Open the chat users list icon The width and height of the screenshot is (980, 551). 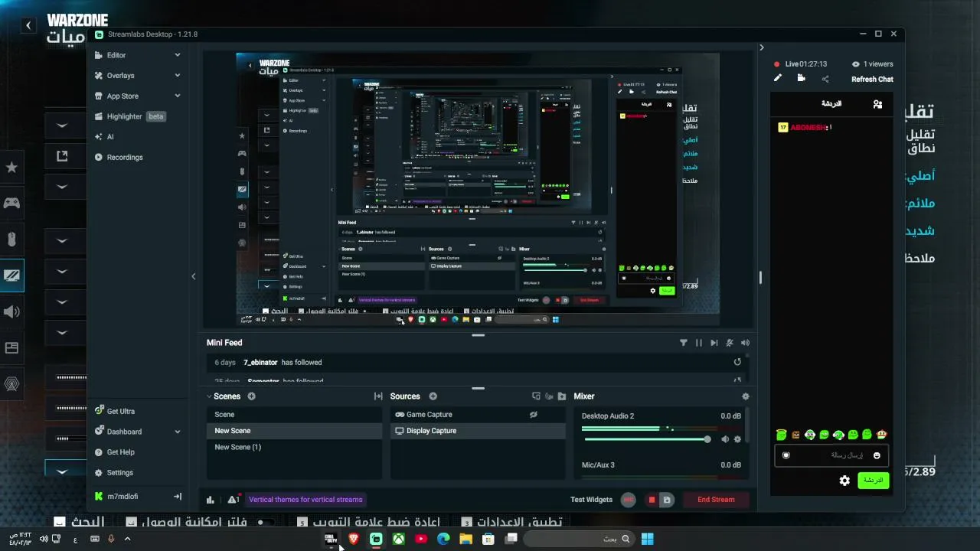tap(877, 104)
